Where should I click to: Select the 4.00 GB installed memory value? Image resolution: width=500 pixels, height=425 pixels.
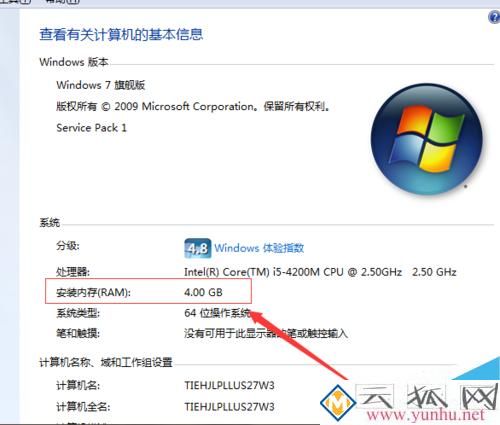click(x=203, y=292)
